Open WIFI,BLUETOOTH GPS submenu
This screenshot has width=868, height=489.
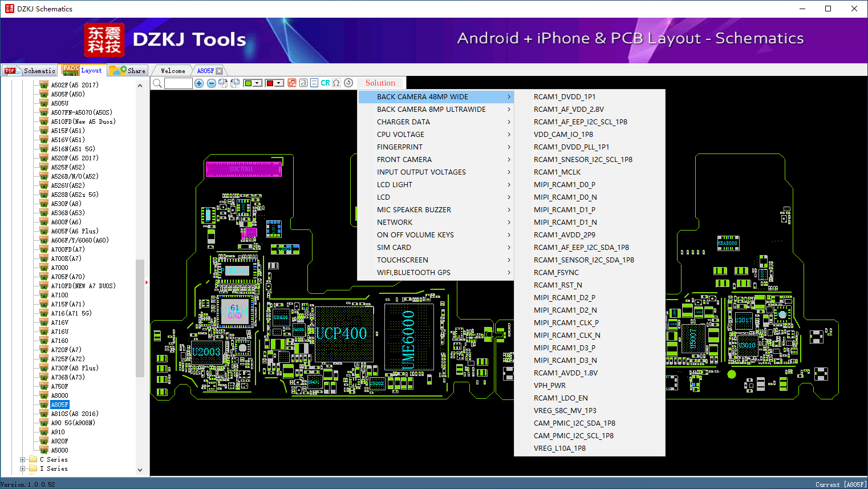click(x=436, y=272)
